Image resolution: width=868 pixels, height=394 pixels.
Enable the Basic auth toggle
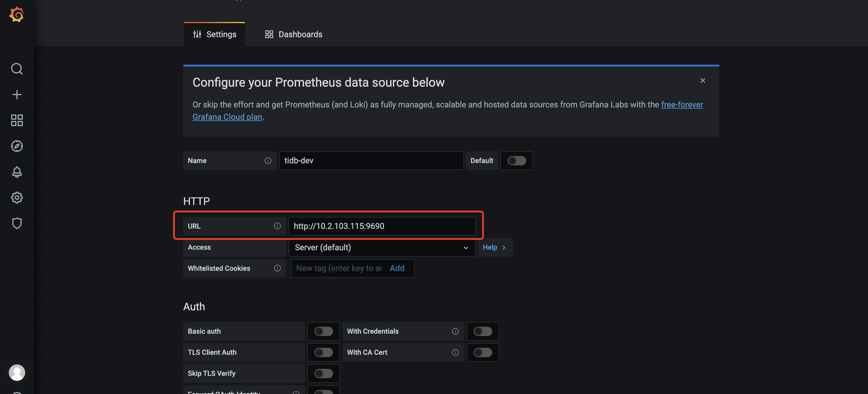click(323, 331)
